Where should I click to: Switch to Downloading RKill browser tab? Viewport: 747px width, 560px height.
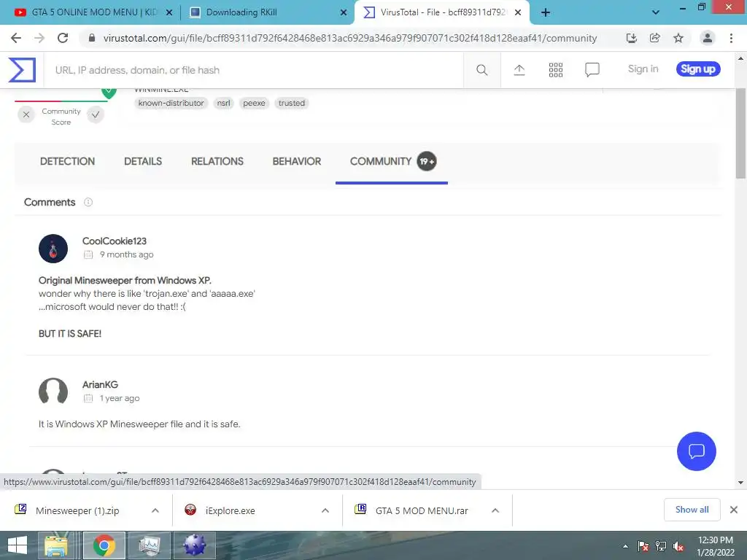(268, 12)
